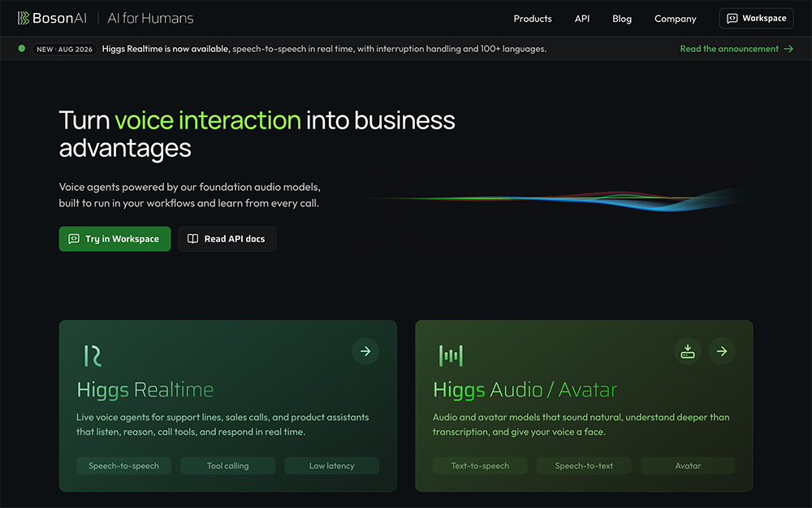Viewport: 812px width, 508px height.
Task: Select the Text-to-speech tag
Action: (480, 466)
